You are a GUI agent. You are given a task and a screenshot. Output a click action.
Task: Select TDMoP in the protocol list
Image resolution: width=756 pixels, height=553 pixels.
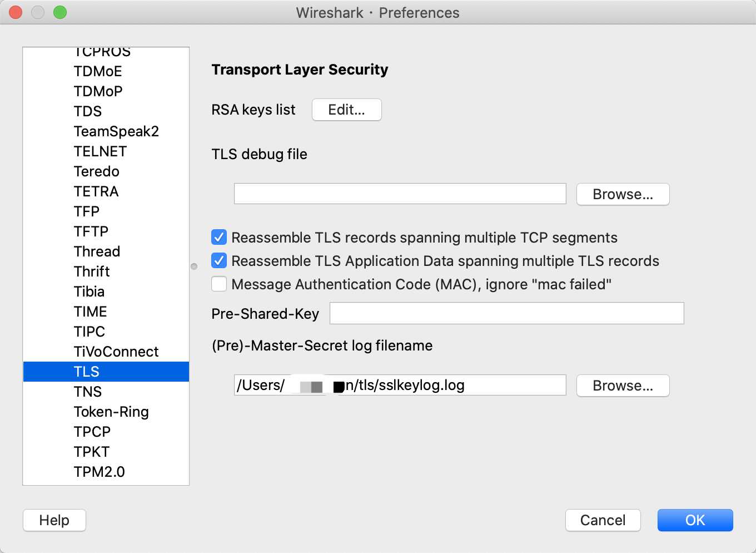coord(106,91)
